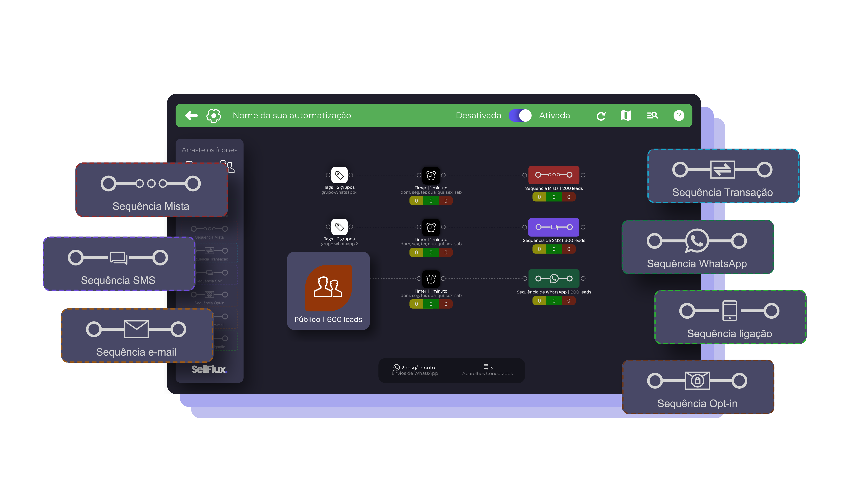Screen dimensions: 868x488
Task: Click the green counter under Sequência de SMS
Action: pyautogui.click(x=554, y=249)
